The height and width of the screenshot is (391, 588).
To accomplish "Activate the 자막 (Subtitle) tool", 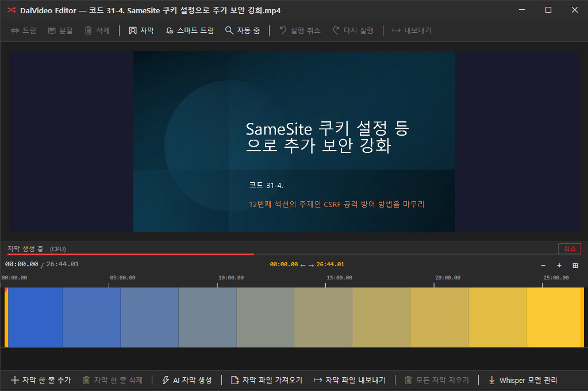I will [x=140, y=30].
